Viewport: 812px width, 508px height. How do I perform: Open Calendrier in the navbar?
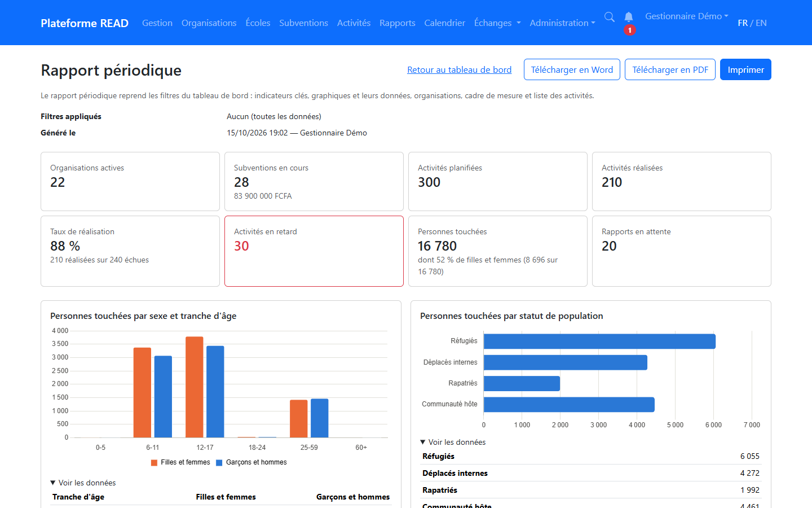[x=445, y=23]
